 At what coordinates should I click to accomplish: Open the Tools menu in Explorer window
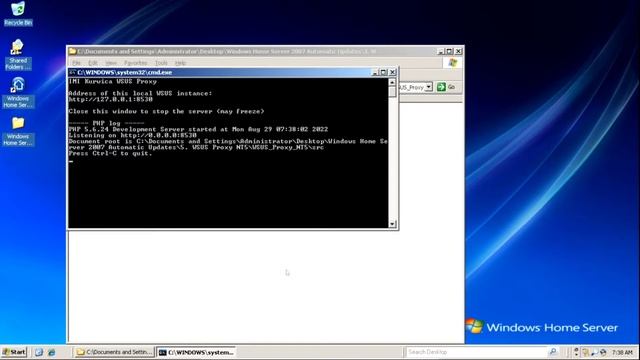point(161,63)
